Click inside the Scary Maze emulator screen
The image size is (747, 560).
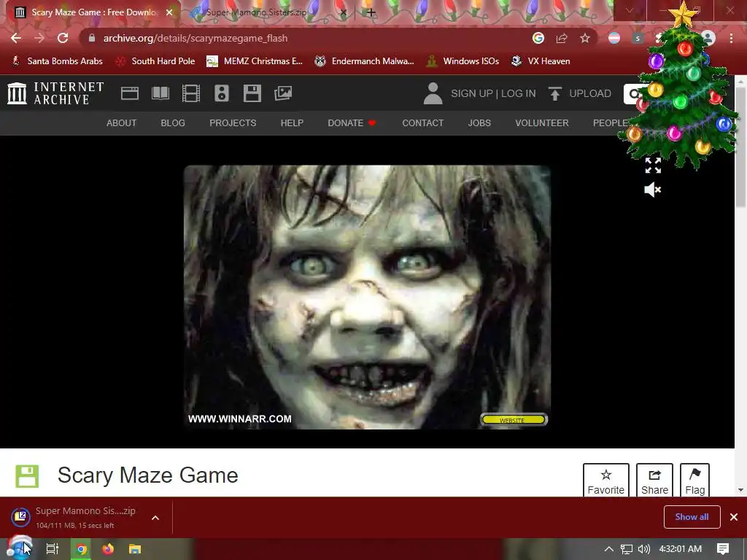(x=368, y=297)
